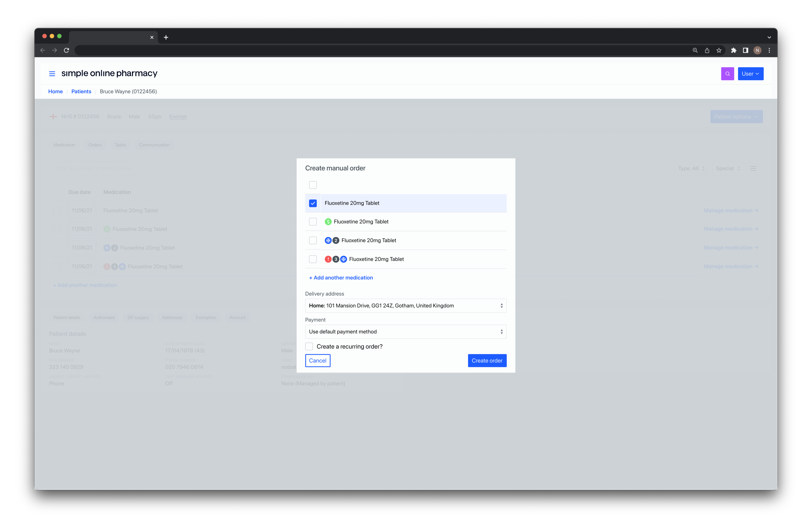The image size is (812, 531).
Task: Open the Exemption tab
Action: click(206, 318)
